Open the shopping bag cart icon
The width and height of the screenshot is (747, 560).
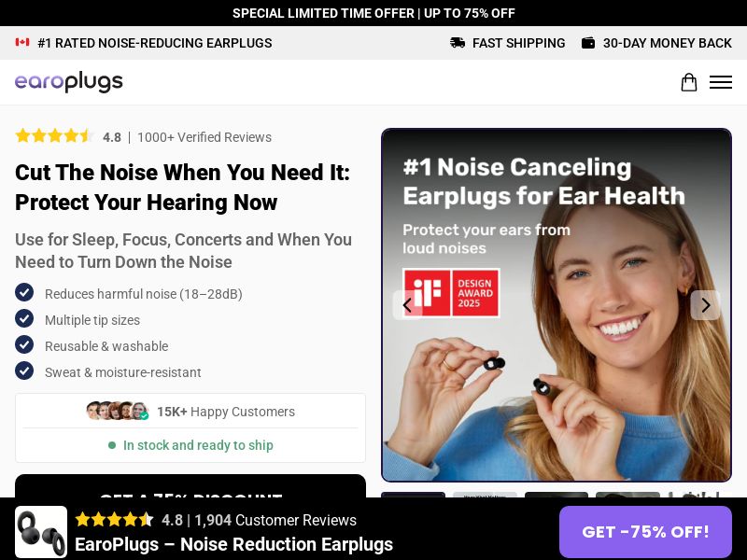(688, 82)
